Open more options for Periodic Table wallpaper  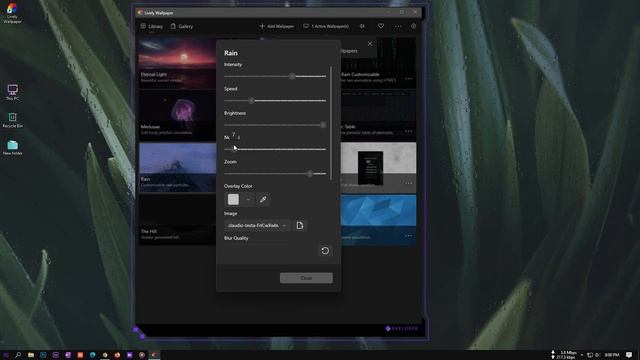[x=409, y=131]
